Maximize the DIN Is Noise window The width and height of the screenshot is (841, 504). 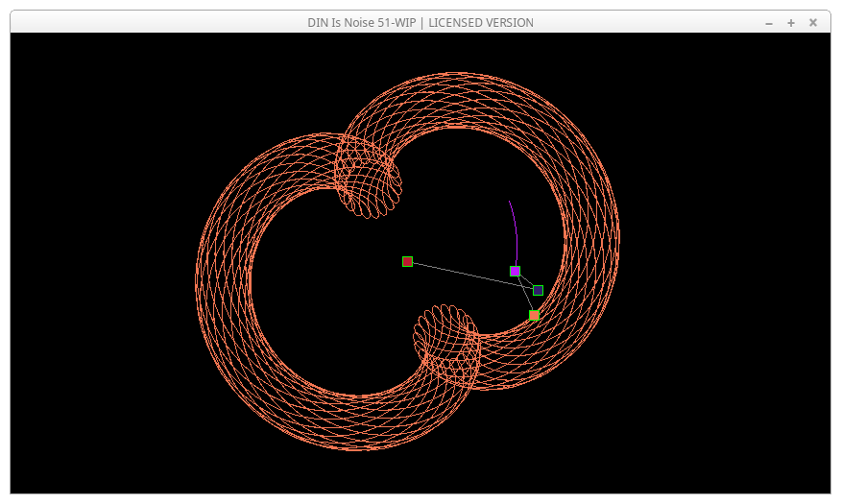pos(791,22)
